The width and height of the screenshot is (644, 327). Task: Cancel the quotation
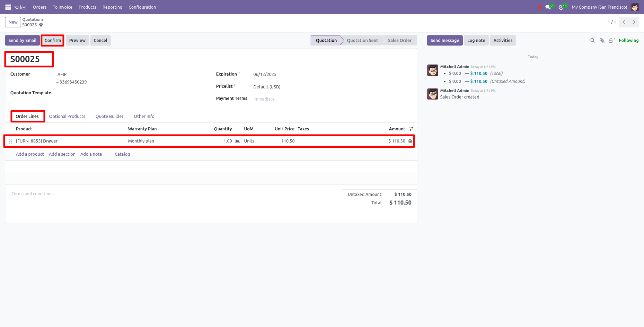coord(100,41)
